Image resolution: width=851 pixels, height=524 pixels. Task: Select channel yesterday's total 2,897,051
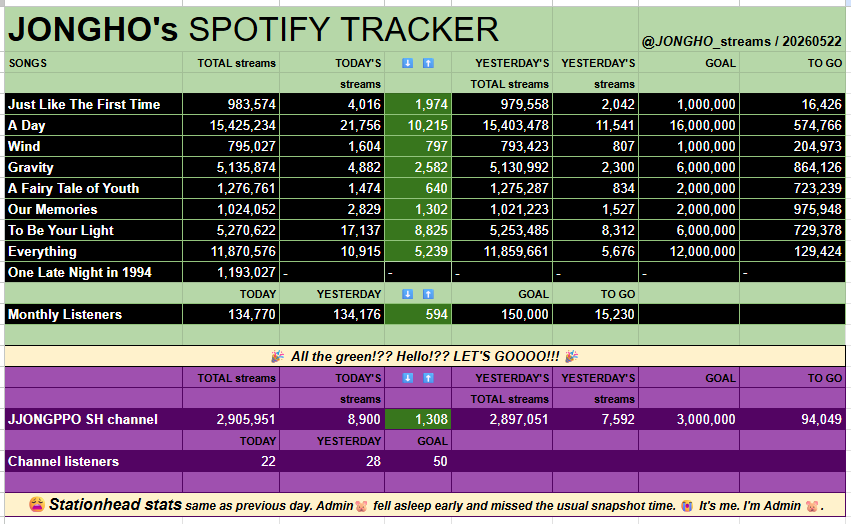[x=502, y=419]
